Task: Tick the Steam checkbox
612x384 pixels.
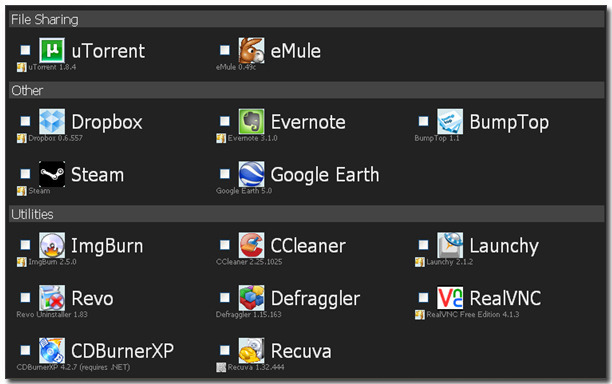Action: pyautogui.click(x=25, y=174)
